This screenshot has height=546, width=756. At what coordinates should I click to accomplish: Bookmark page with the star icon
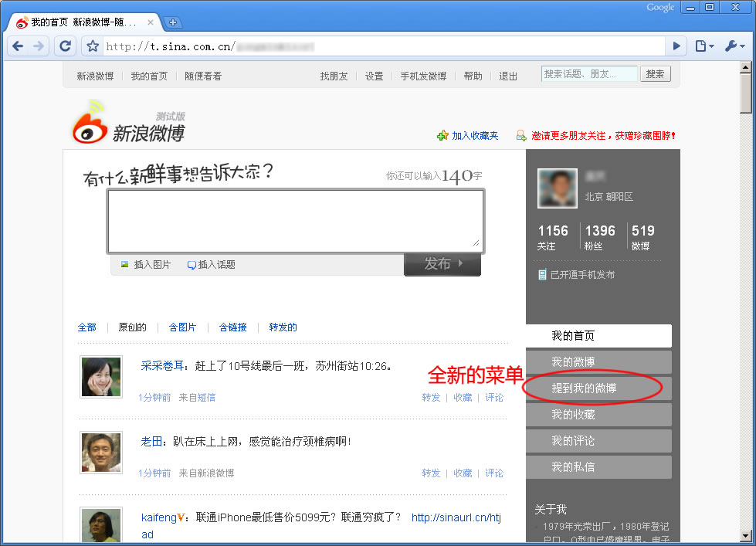93,46
